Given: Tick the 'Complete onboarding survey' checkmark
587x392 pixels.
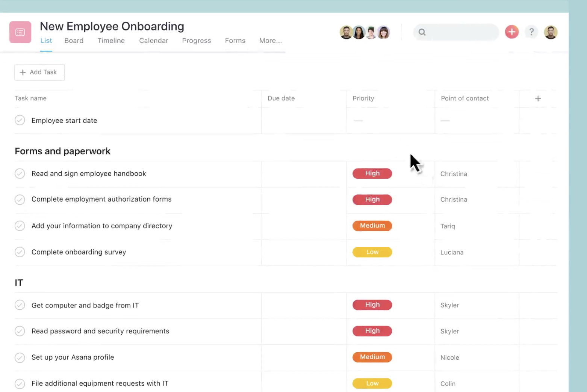Looking at the screenshot, I should point(20,252).
